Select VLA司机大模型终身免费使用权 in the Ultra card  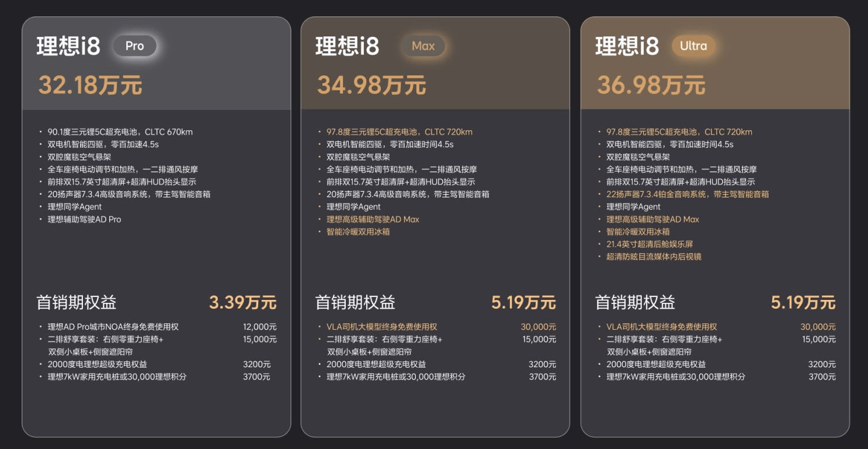pyautogui.click(x=661, y=327)
